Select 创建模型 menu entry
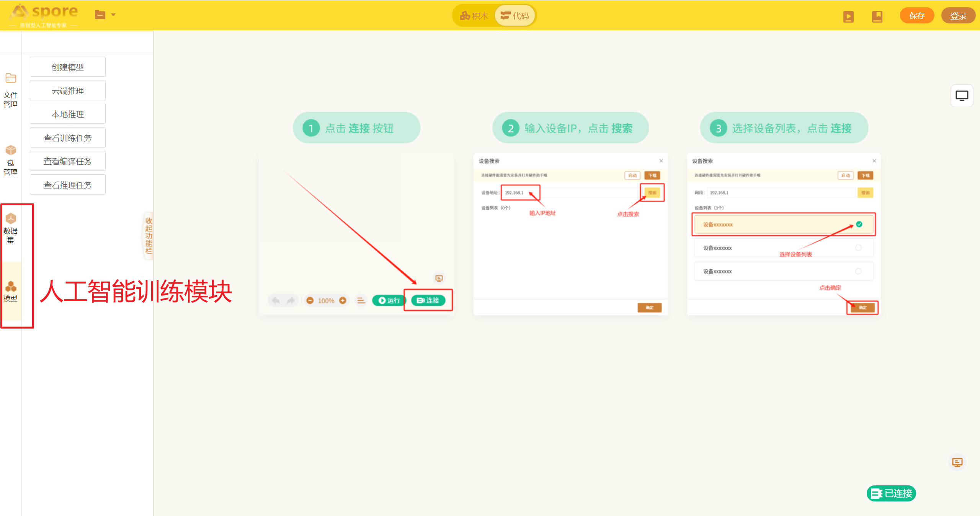This screenshot has width=980, height=516. click(x=68, y=67)
